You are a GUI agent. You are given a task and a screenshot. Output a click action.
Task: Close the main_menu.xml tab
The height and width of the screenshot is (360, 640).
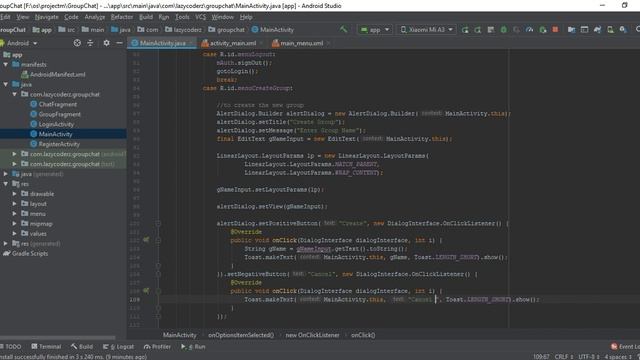(x=328, y=43)
